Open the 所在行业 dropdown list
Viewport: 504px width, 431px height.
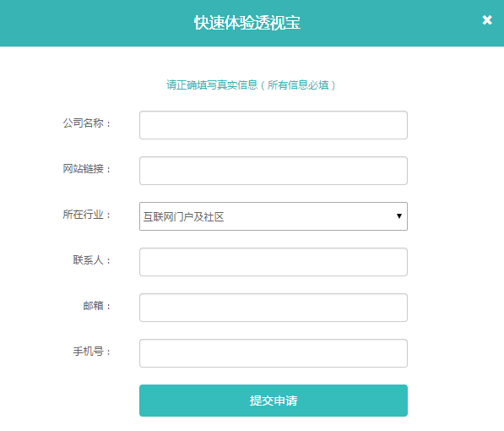pyautogui.click(x=274, y=216)
